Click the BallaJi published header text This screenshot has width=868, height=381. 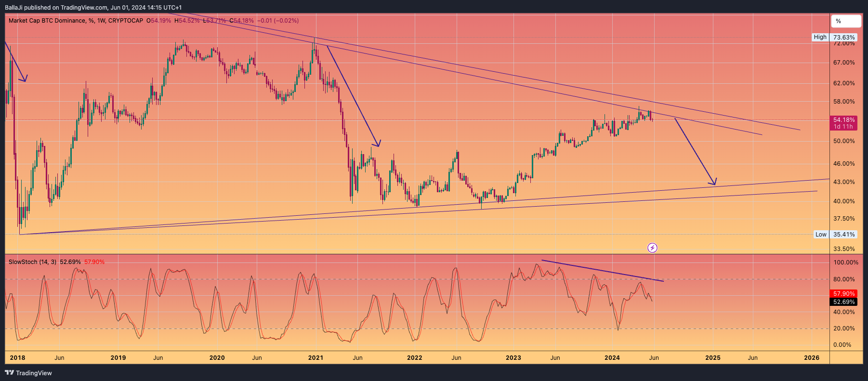coord(93,7)
